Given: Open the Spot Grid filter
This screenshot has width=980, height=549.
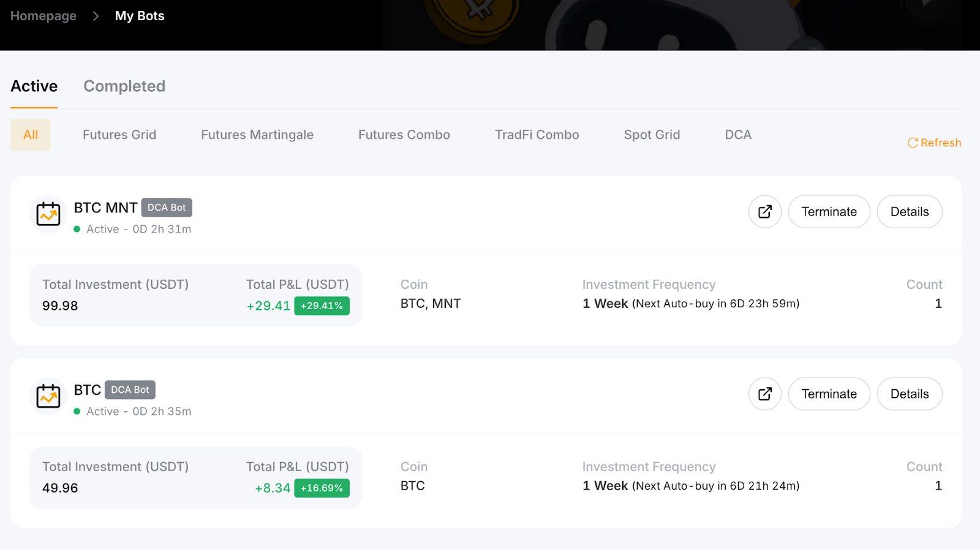Looking at the screenshot, I should pos(652,135).
